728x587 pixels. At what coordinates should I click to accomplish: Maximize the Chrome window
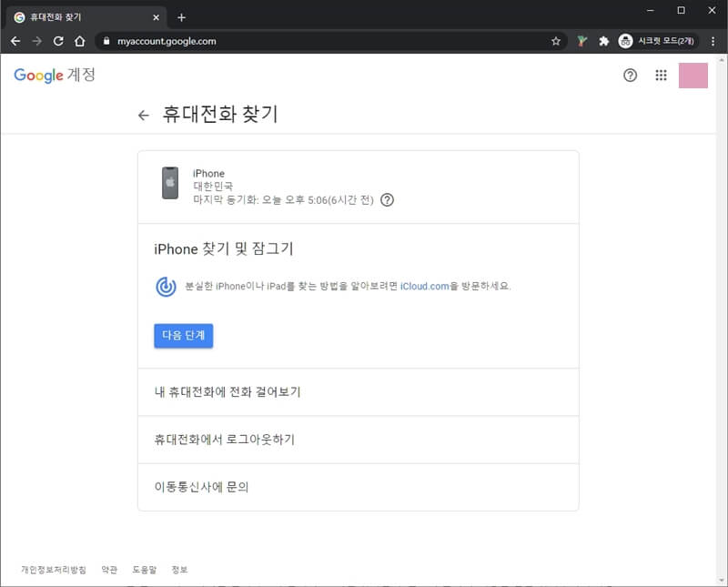coord(681,10)
